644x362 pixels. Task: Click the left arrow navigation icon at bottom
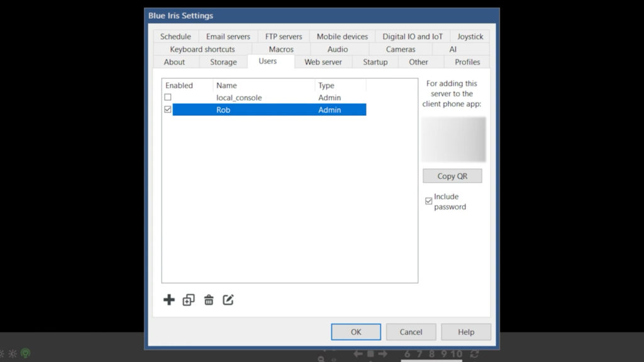pos(357,353)
